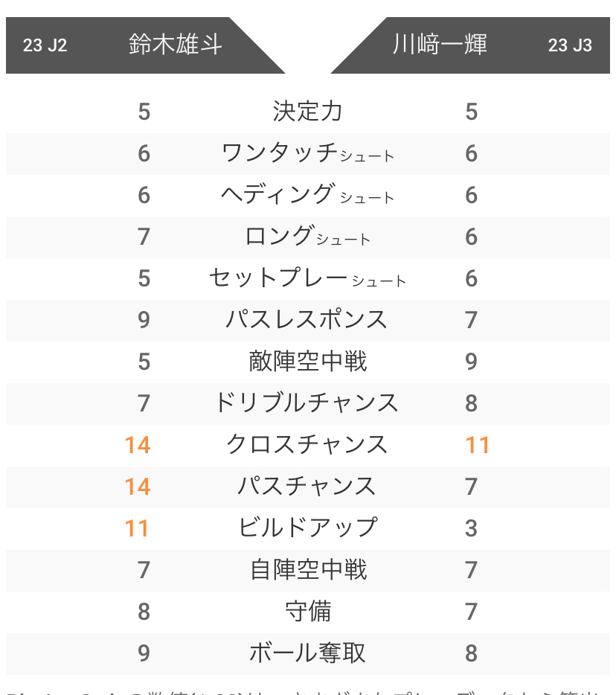Click the 決定力 stat row label
The image size is (616, 695).
click(x=307, y=112)
